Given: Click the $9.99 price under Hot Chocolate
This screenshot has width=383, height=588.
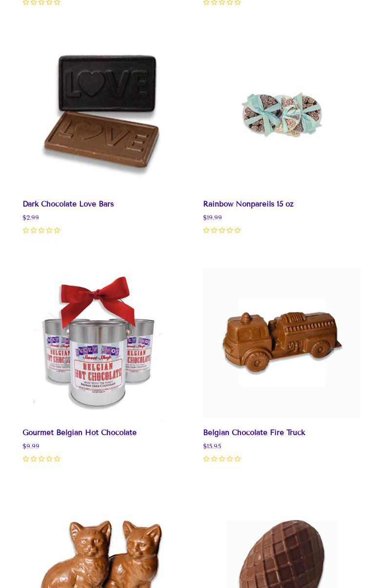Looking at the screenshot, I should (x=31, y=446).
